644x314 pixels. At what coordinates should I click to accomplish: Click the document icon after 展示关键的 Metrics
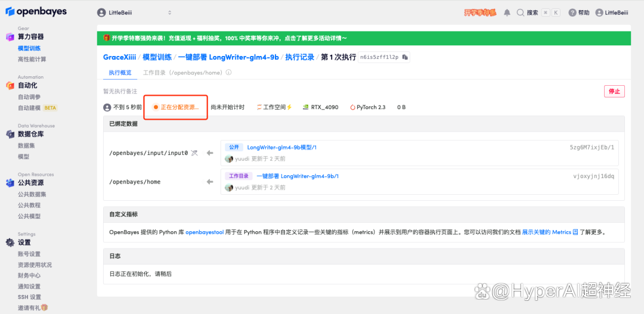tap(575, 232)
